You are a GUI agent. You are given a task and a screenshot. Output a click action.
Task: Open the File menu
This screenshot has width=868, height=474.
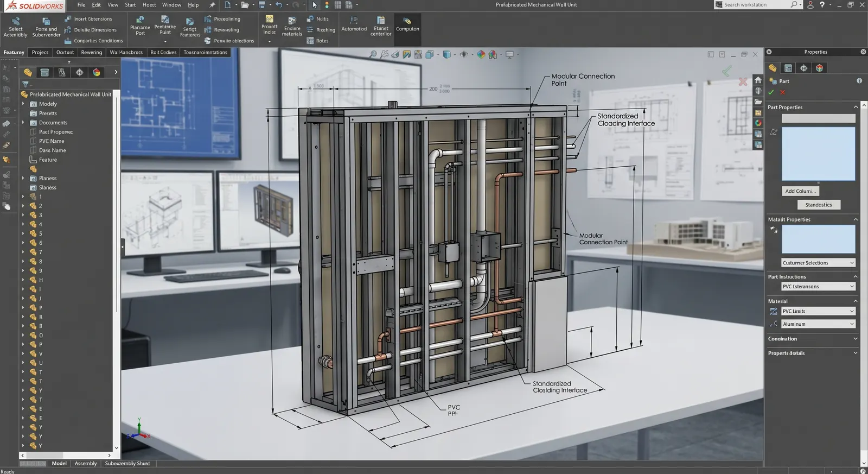(81, 5)
